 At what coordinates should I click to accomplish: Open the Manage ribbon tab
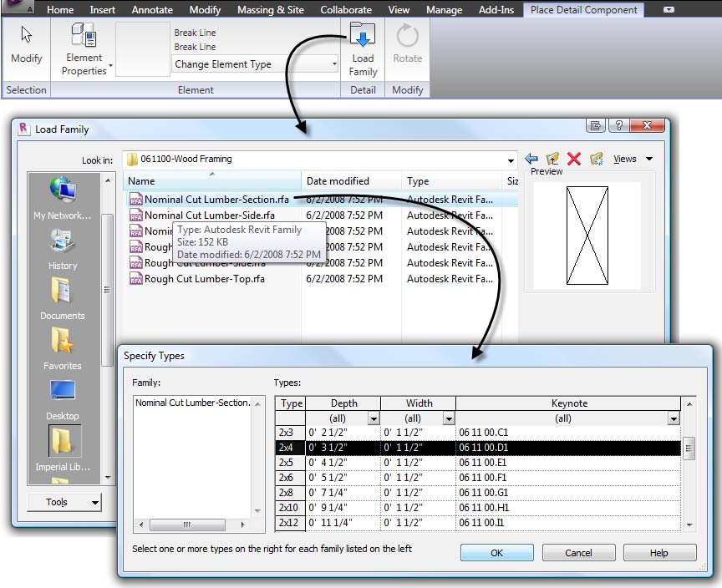(x=444, y=10)
